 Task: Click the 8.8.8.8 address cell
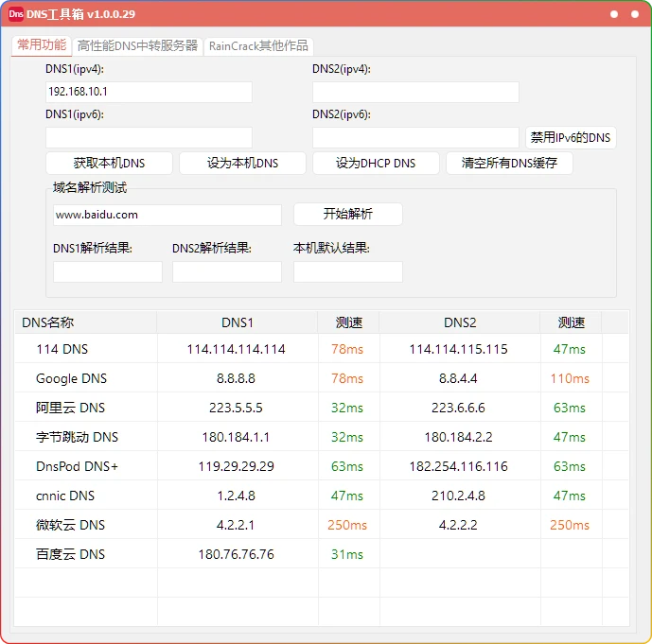click(x=236, y=378)
